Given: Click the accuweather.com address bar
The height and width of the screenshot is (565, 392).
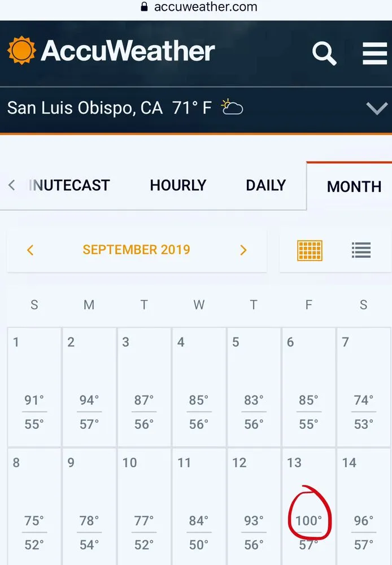Looking at the screenshot, I should [205, 7].
